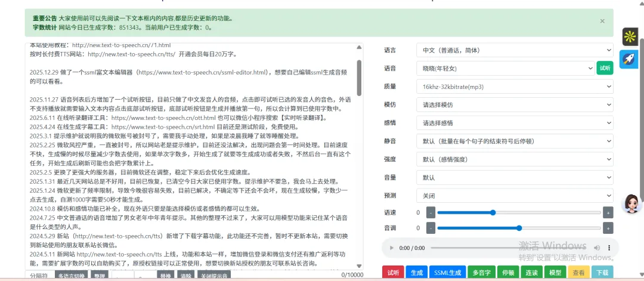Open the 语音 voice dropdown showing 晓晓
Screen dimensions: 644x281
pos(505,69)
